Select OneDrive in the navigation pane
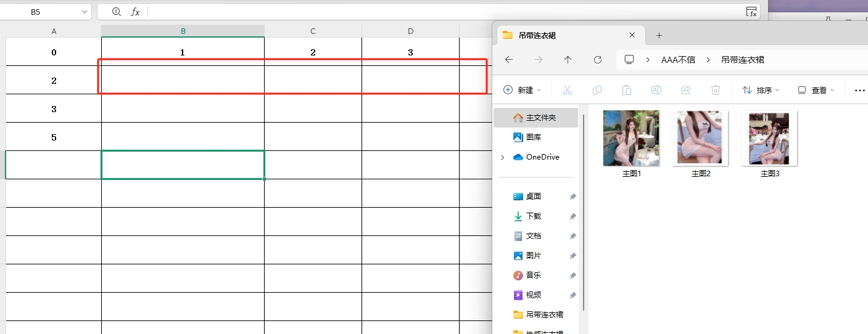The height and width of the screenshot is (334, 868). [x=535, y=157]
